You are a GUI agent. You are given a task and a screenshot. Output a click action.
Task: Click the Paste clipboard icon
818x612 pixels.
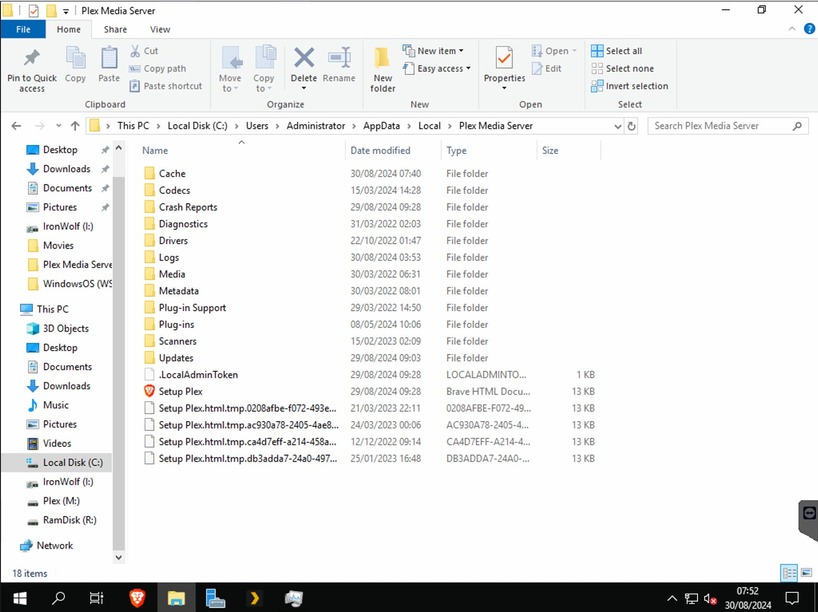(109, 58)
